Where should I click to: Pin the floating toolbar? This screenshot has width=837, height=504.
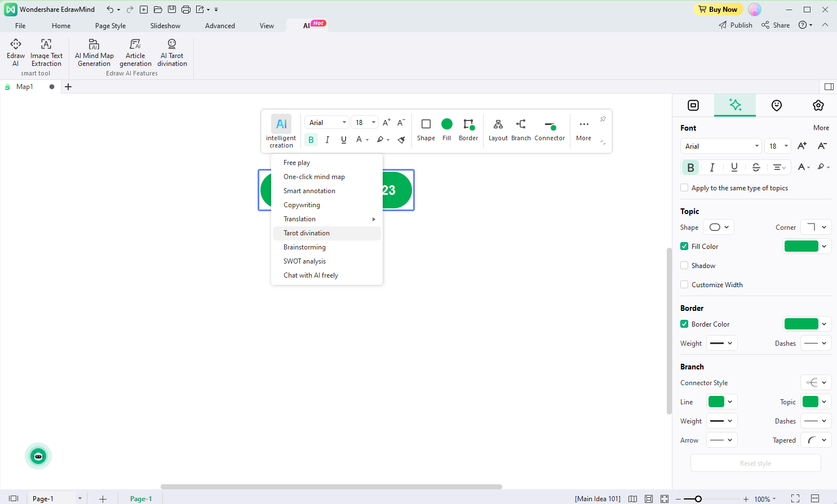pos(603,119)
